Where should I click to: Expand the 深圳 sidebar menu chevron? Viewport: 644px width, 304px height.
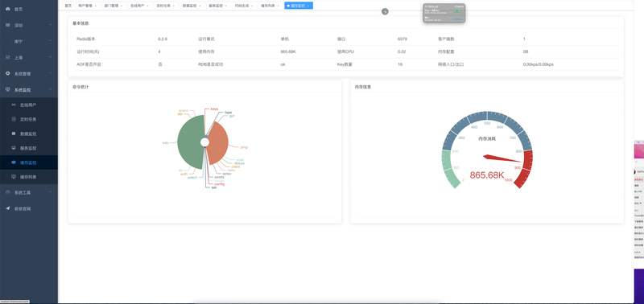(50, 25)
